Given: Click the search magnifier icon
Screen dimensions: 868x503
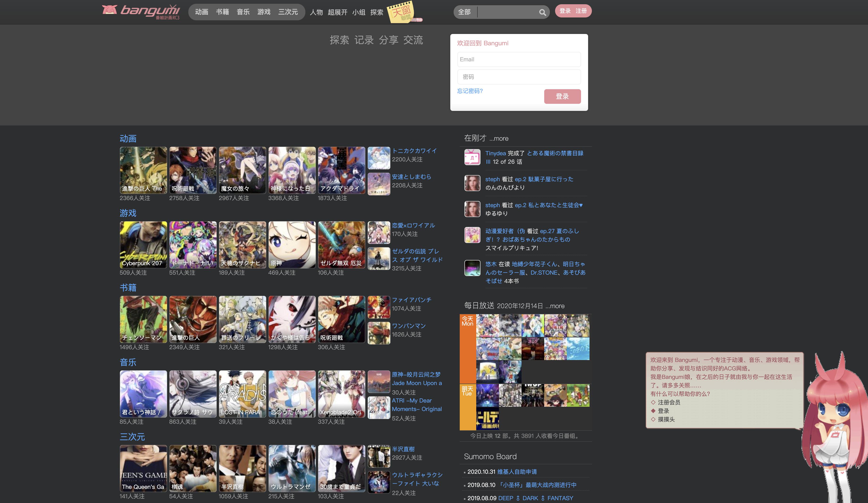Looking at the screenshot, I should coord(542,13).
